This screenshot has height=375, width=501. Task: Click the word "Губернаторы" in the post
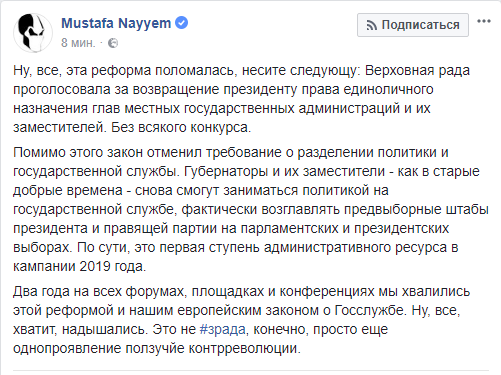coord(226,171)
